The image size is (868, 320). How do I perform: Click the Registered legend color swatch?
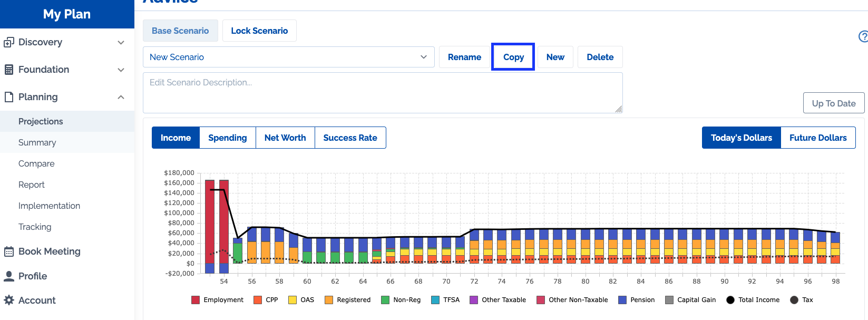coord(329,300)
